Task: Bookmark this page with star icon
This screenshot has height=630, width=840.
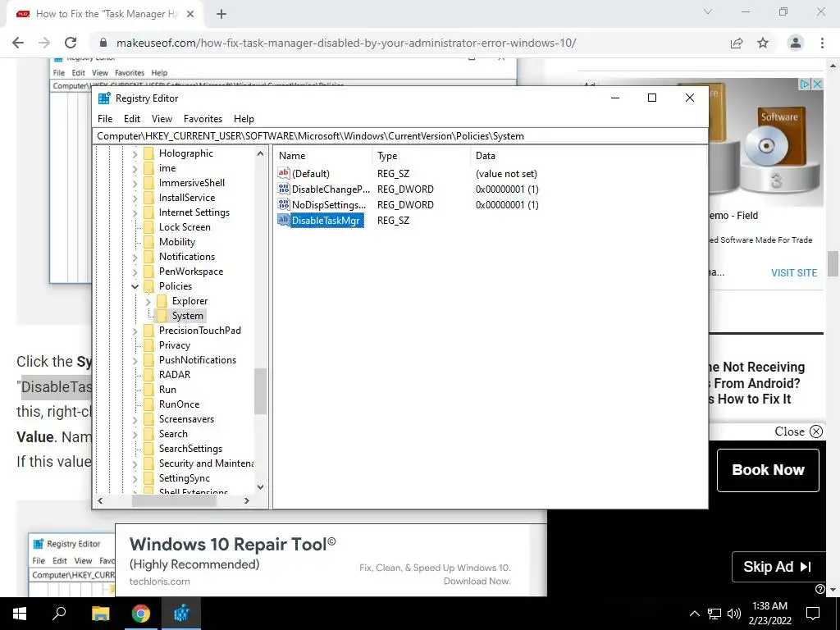Action: pos(763,43)
